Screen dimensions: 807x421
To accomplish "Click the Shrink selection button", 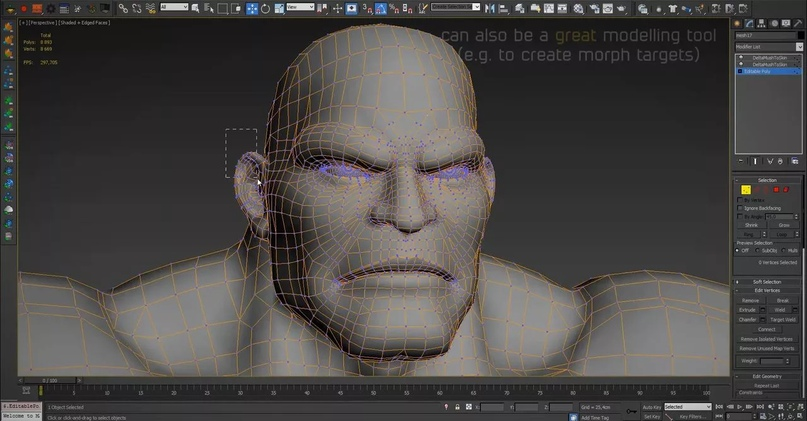I will coord(751,225).
